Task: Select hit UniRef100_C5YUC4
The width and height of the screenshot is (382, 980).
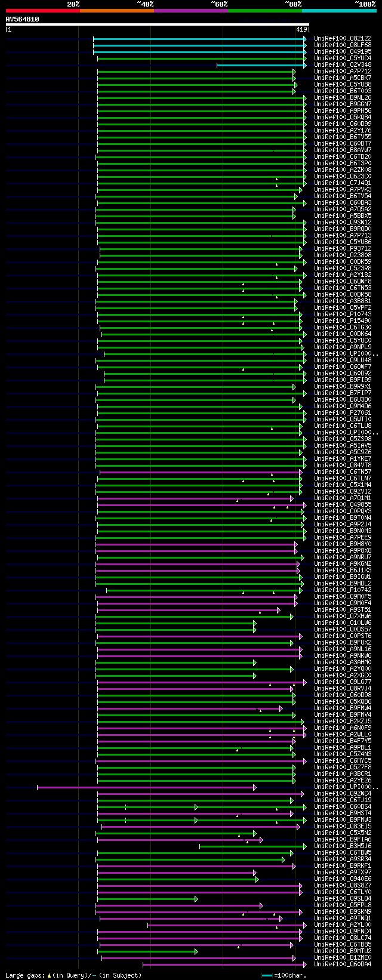Action: pos(343,58)
